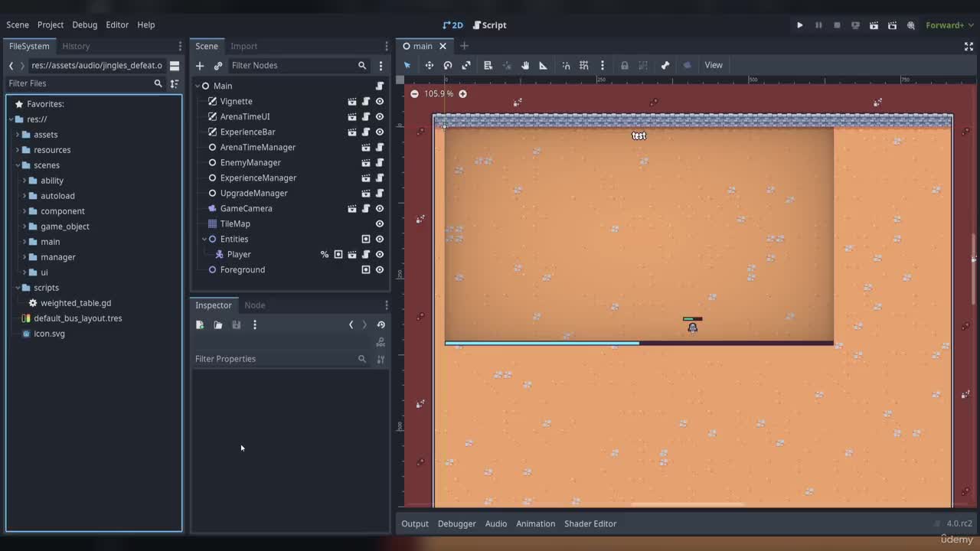980x551 pixels.
Task: Open the Debug menu
Action: (x=85, y=24)
